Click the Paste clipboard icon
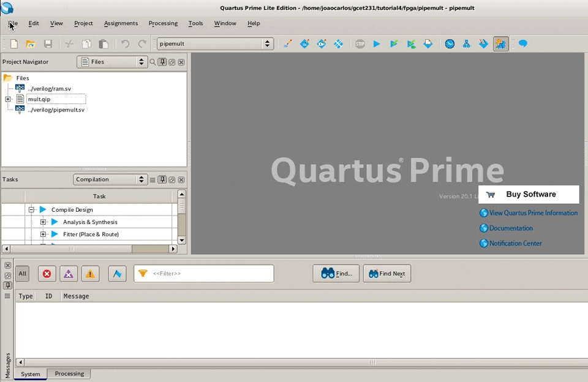 click(x=104, y=44)
